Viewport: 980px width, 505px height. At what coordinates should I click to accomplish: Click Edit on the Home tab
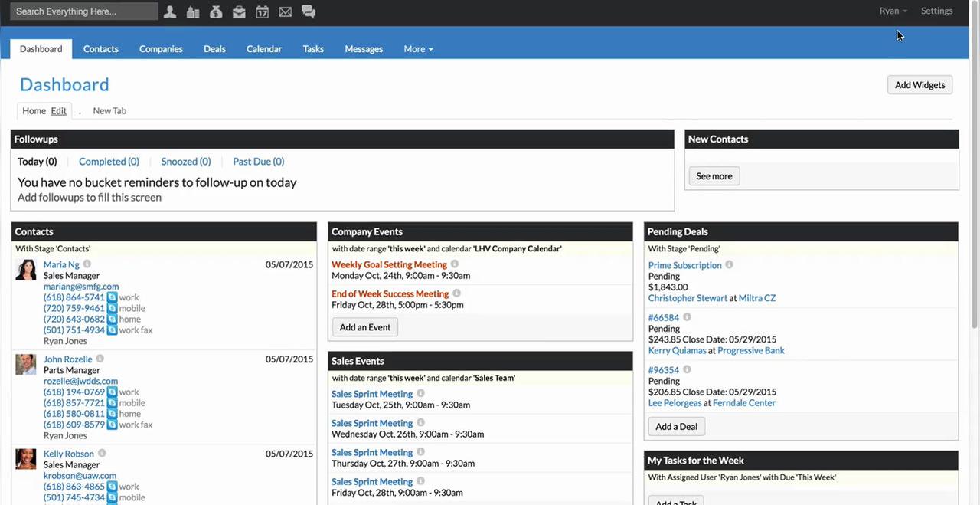tap(59, 111)
